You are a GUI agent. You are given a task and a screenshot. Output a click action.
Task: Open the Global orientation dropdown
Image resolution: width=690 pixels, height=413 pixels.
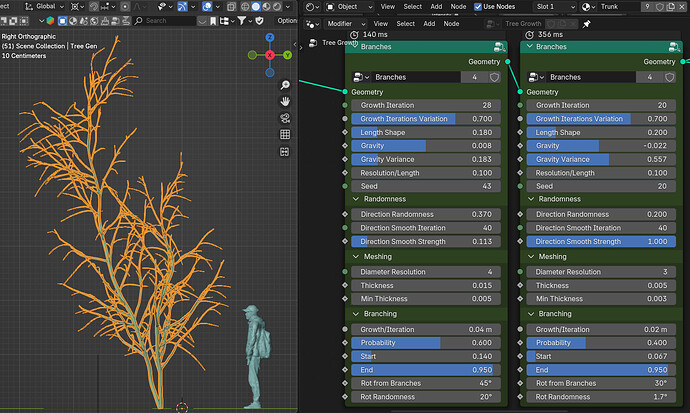[44, 7]
